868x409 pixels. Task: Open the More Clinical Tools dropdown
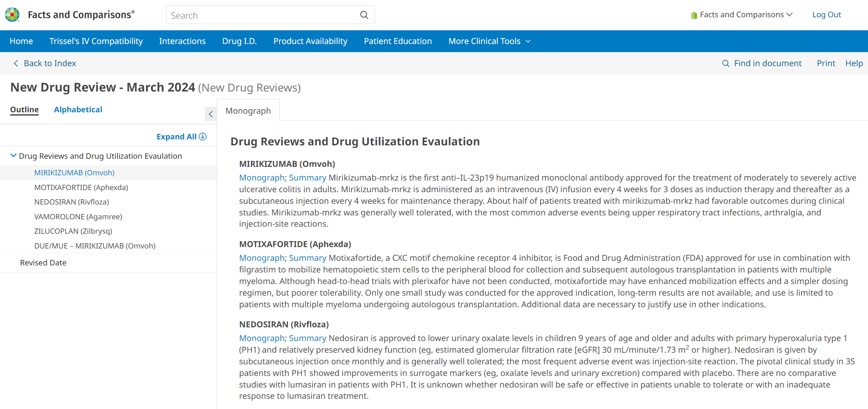489,41
